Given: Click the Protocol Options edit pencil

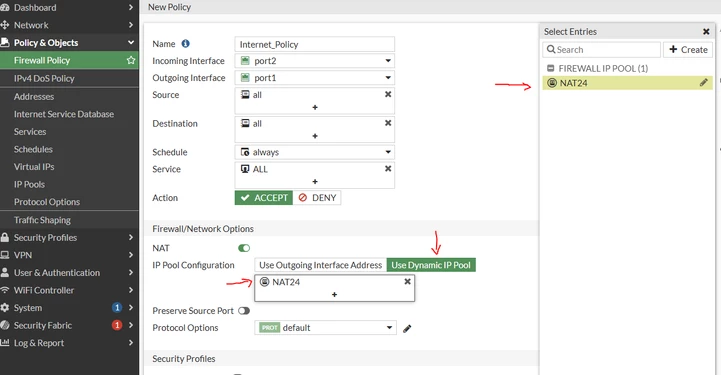Looking at the screenshot, I should tap(407, 329).
